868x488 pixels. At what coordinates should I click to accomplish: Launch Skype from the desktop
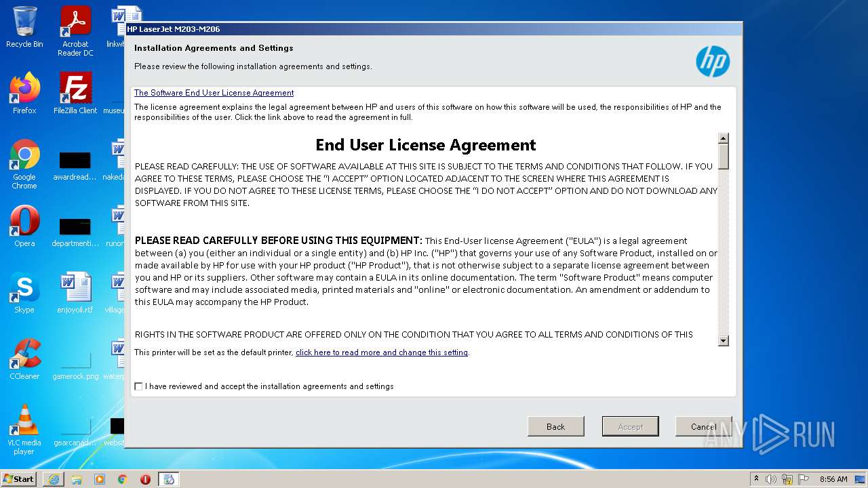pyautogui.click(x=24, y=293)
